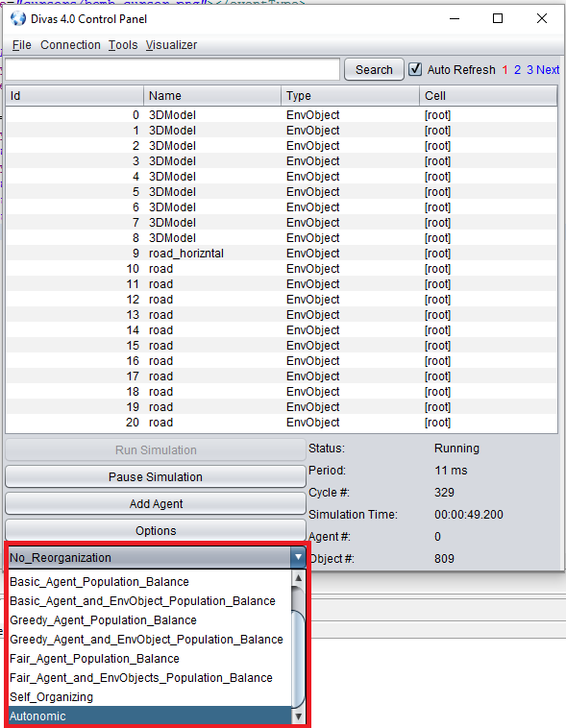This screenshot has height=728, width=566.
Task: Select Greedy_Agent_Population_Balance option
Action: 151,619
